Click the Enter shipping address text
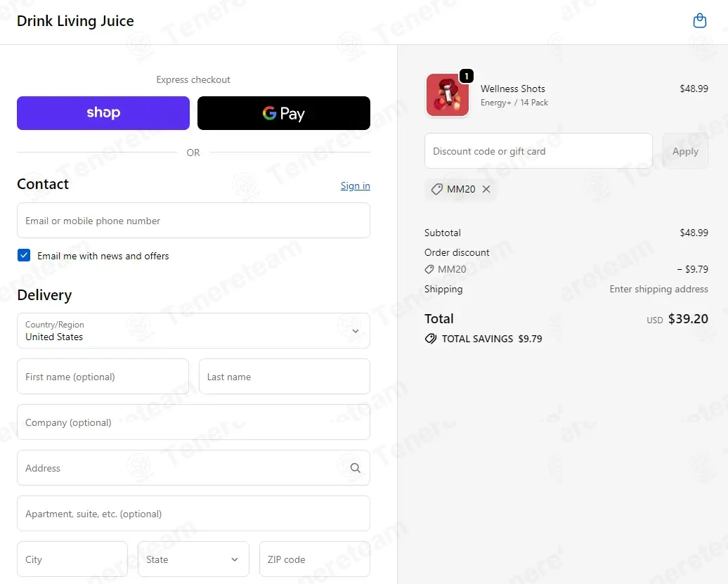The image size is (728, 584). pos(658,290)
